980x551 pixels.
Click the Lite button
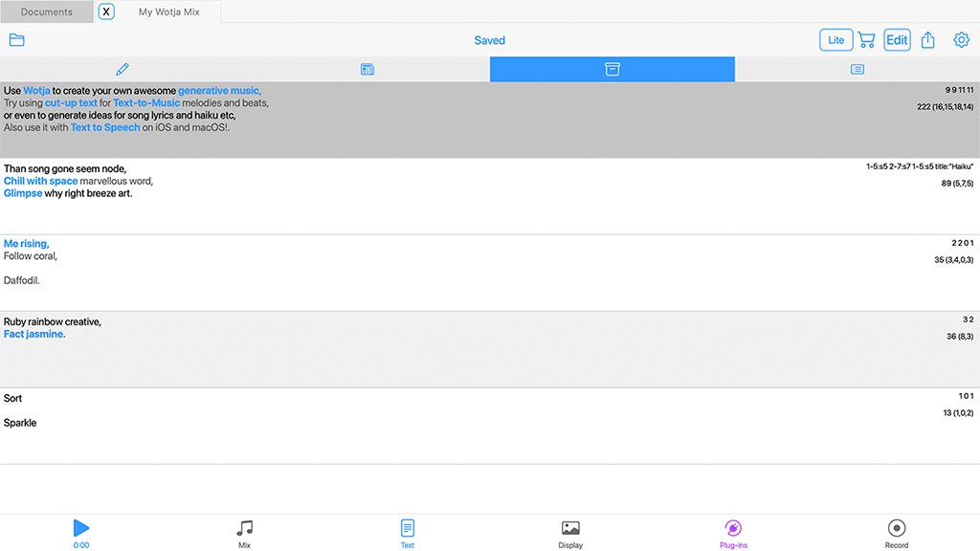tap(835, 40)
